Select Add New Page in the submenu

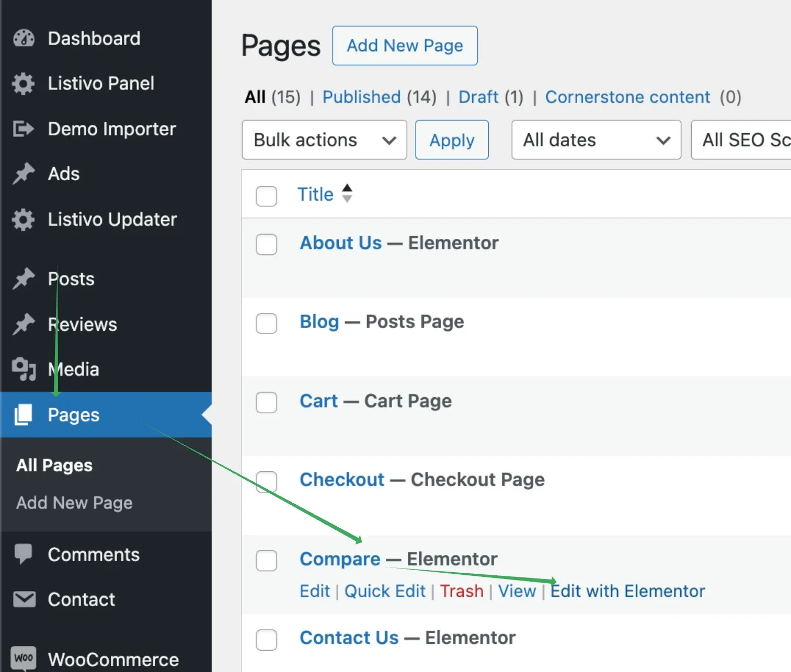pyautogui.click(x=74, y=503)
